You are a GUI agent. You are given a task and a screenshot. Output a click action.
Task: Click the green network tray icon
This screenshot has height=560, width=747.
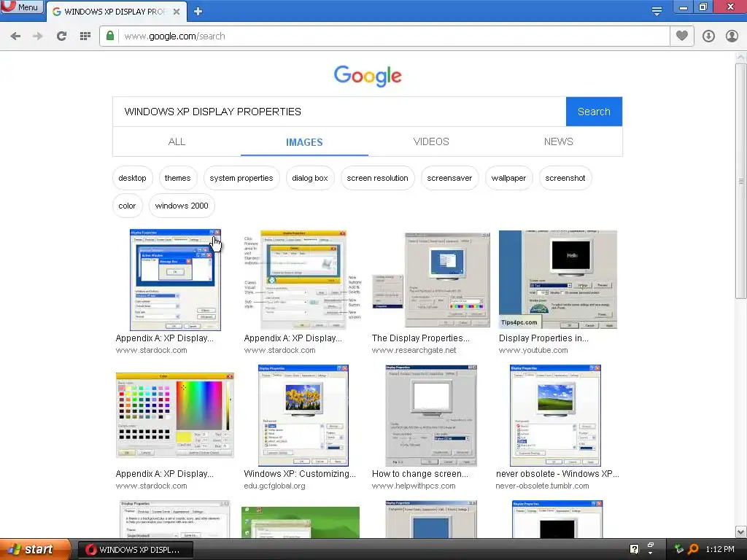(x=679, y=549)
